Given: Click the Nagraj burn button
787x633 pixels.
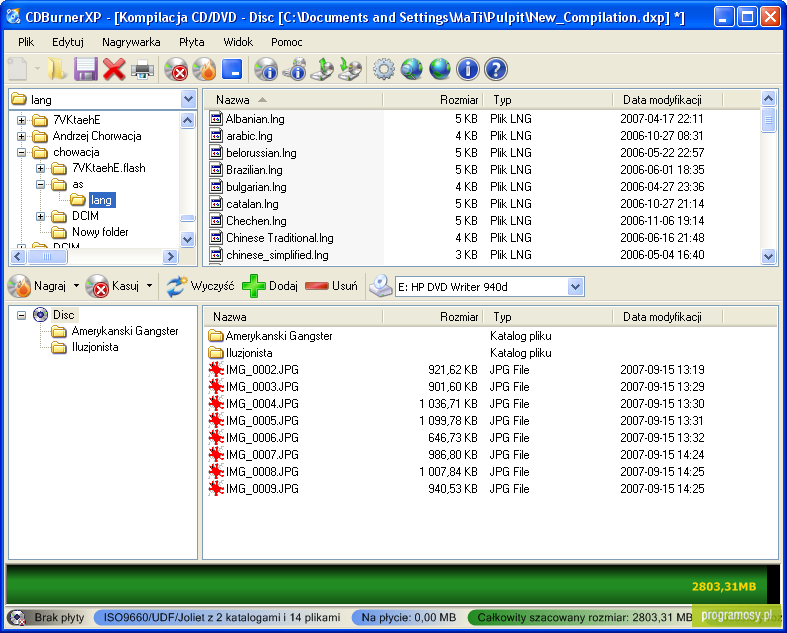Looking at the screenshot, I should pos(38,286).
